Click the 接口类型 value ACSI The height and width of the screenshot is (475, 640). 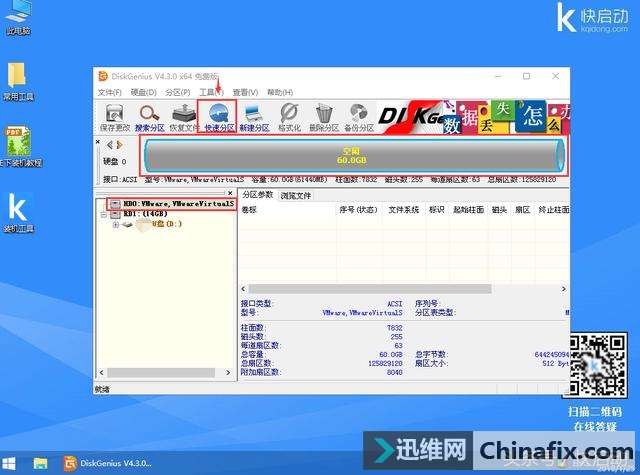(x=394, y=304)
